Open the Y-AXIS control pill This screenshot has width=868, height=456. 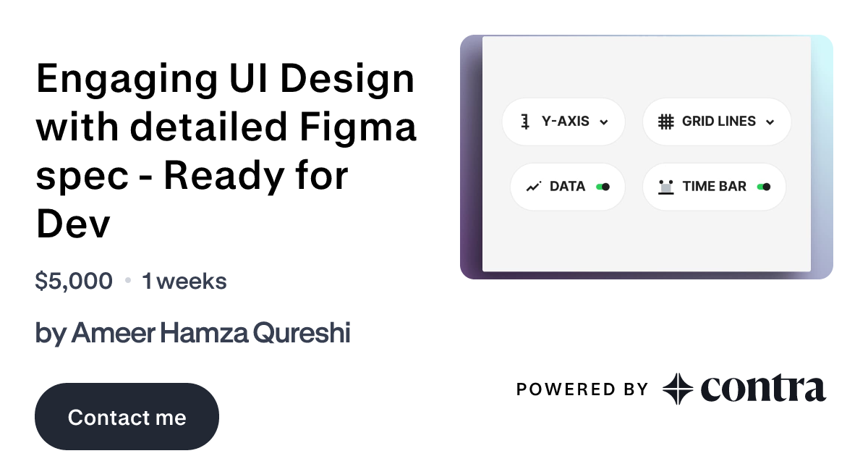[563, 122]
